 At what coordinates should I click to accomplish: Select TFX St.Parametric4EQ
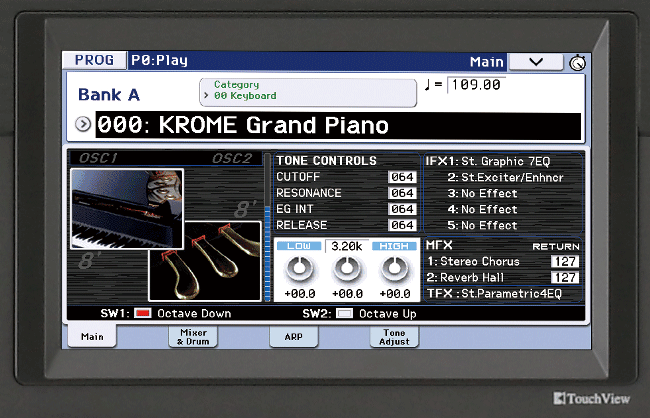[x=494, y=294]
